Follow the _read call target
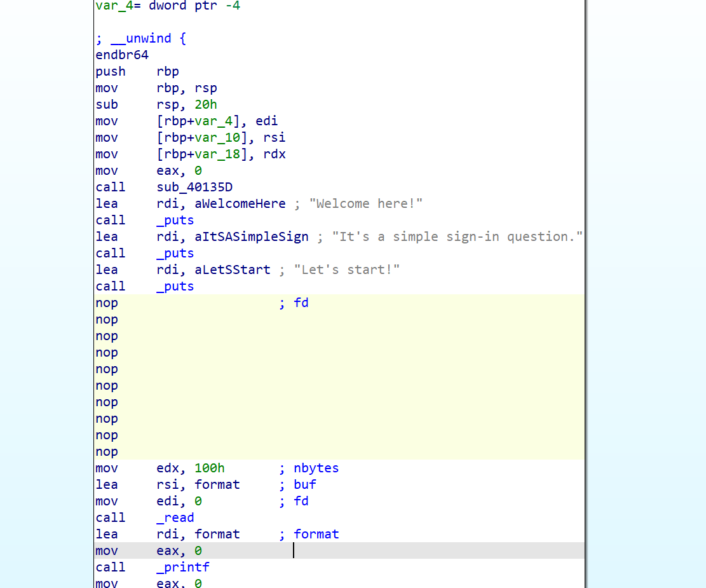 pos(175,517)
